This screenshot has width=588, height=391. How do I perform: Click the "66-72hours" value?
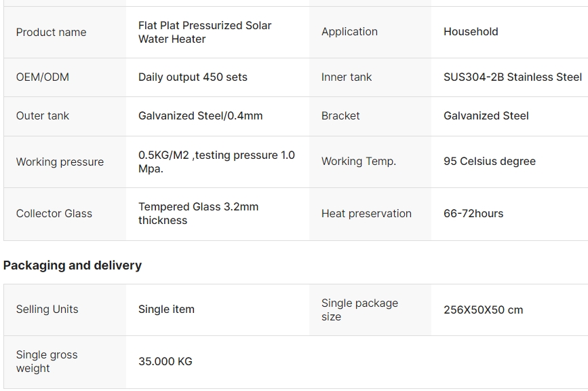(x=473, y=214)
